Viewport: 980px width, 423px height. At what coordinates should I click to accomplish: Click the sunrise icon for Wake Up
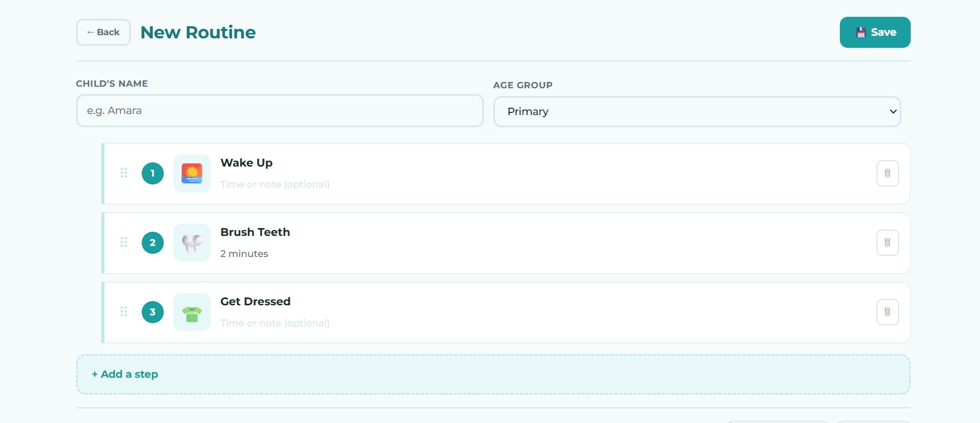coord(192,173)
